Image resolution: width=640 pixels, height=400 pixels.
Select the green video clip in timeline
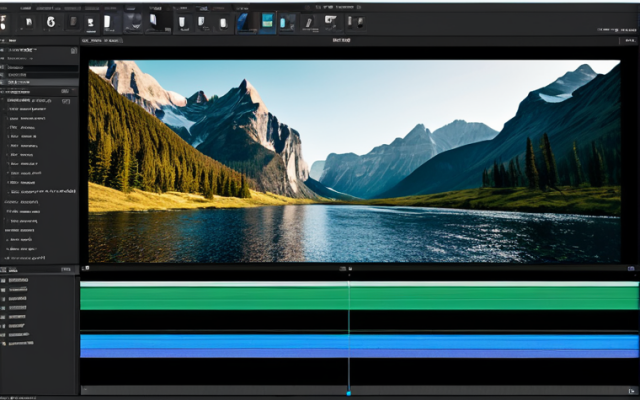[359, 298]
